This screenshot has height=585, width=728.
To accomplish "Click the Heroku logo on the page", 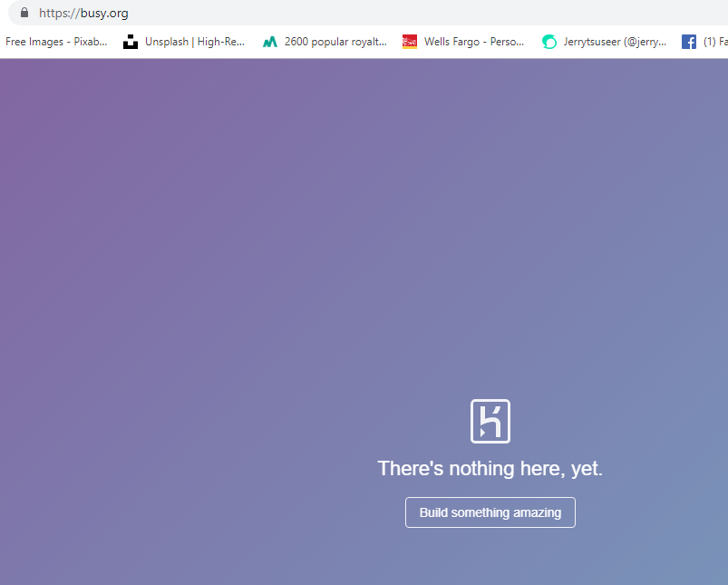I will [490, 422].
